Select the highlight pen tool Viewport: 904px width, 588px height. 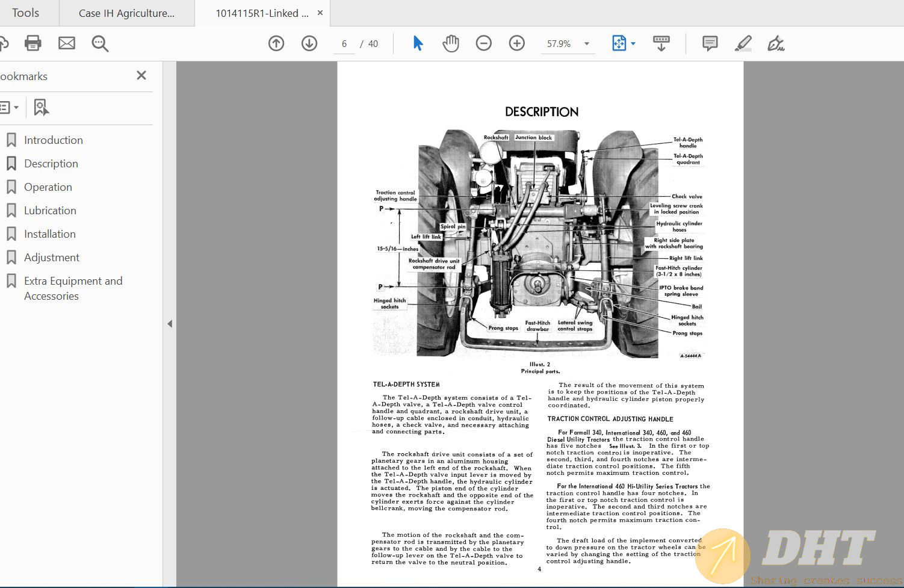point(743,43)
